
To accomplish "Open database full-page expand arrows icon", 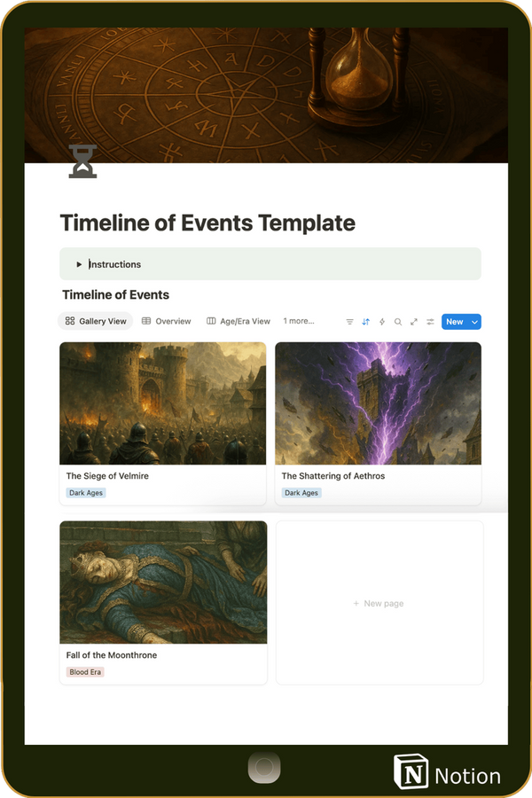I will coord(414,322).
